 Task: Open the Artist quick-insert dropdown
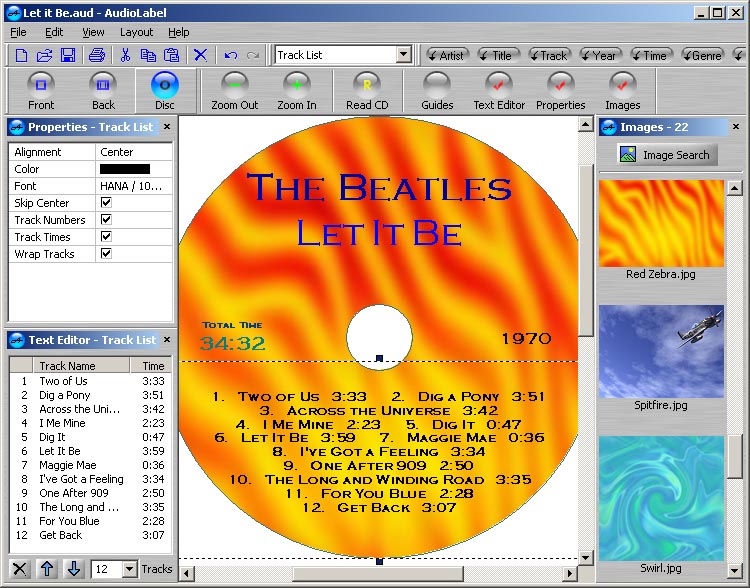(447, 55)
